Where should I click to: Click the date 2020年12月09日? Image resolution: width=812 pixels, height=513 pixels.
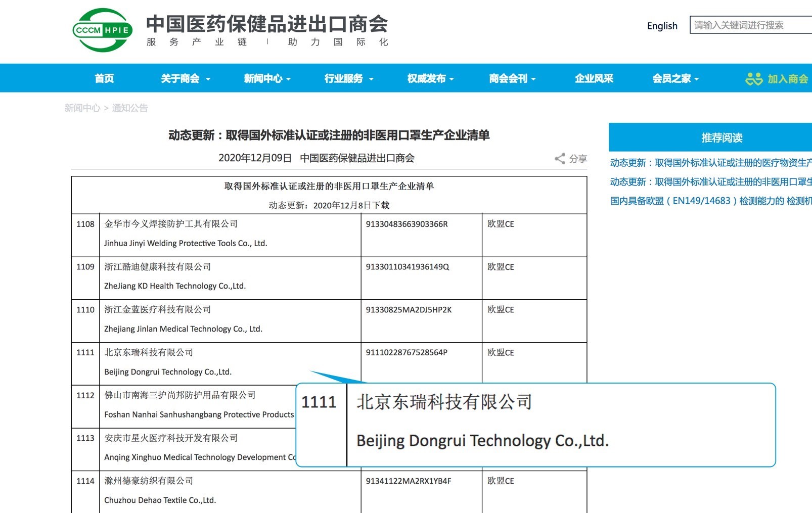click(x=255, y=158)
